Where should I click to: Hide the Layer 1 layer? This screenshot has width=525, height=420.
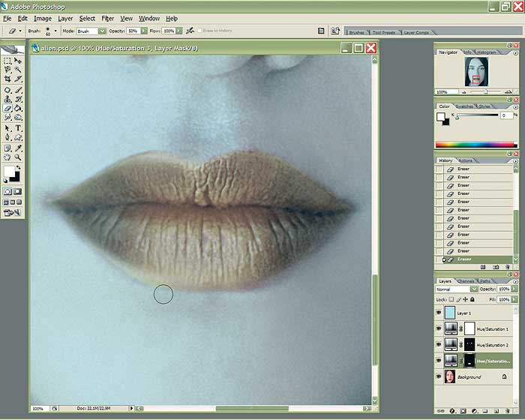click(x=439, y=313)
